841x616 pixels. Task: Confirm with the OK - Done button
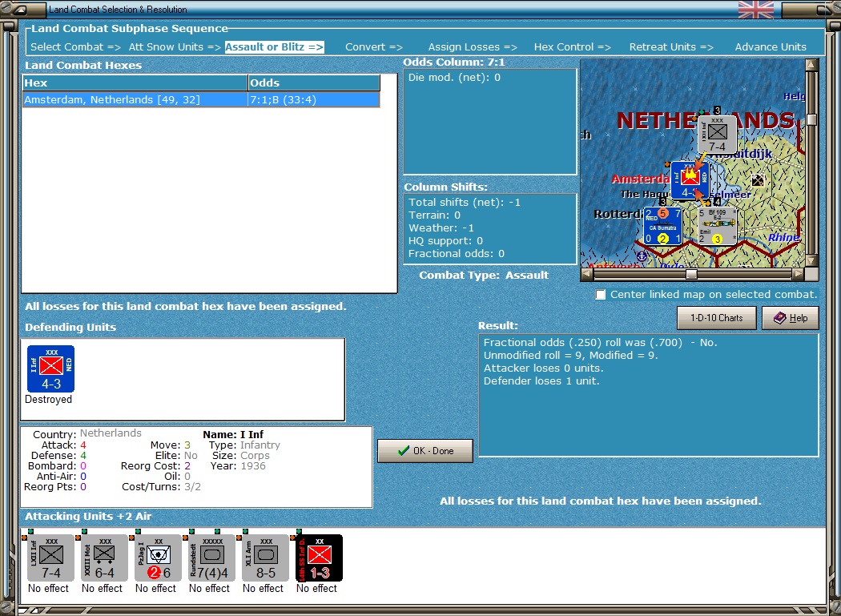(x=425, y=451)
